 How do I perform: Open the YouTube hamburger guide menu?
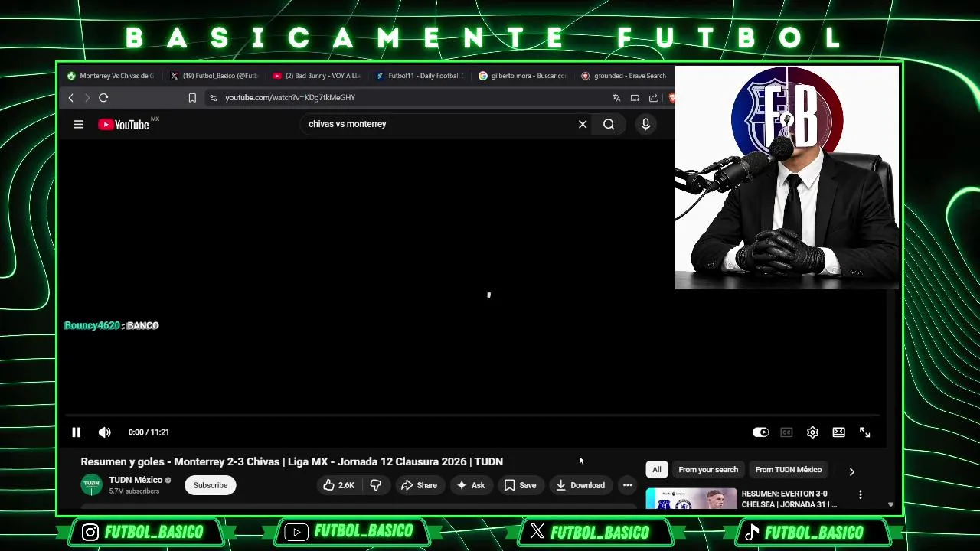[78, 124]
